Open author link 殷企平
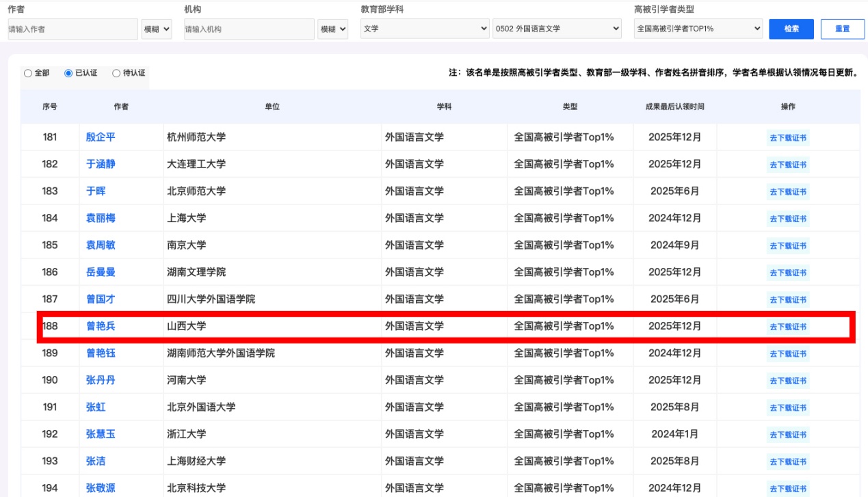868x497 pixels. (101, 137)
